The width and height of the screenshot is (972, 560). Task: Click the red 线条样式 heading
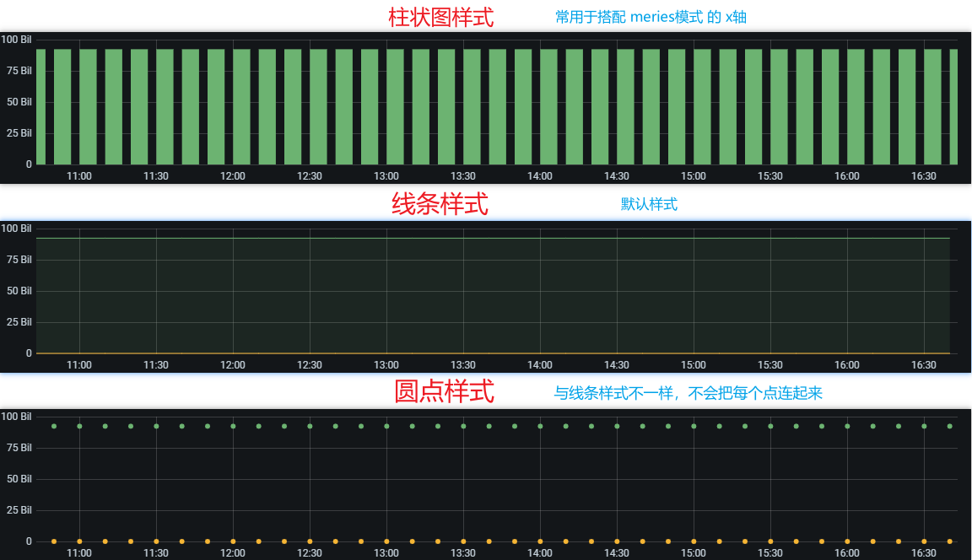coord(440,204)
